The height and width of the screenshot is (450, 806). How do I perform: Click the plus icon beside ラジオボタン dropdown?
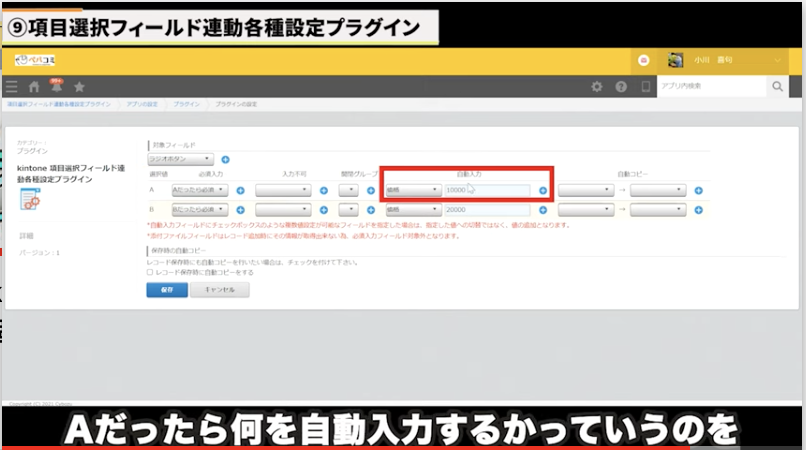[225, 159]
